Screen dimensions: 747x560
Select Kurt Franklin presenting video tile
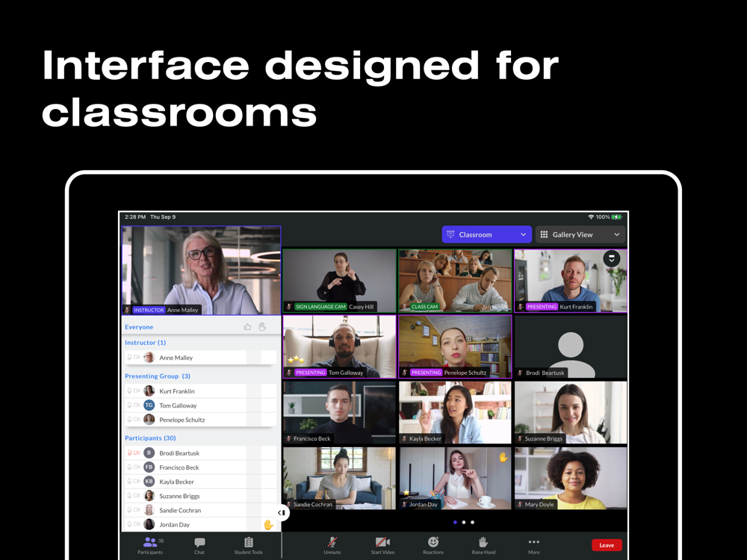tap(571, 281)
